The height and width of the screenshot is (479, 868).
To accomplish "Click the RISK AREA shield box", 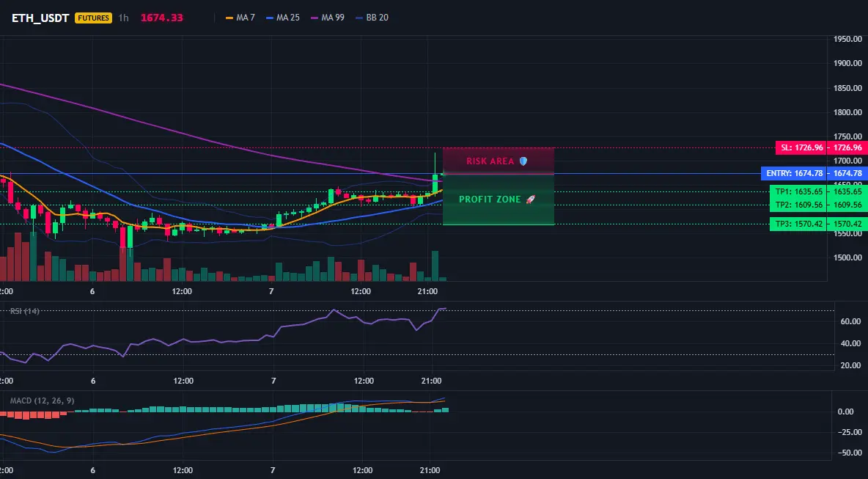I will 499,161.
